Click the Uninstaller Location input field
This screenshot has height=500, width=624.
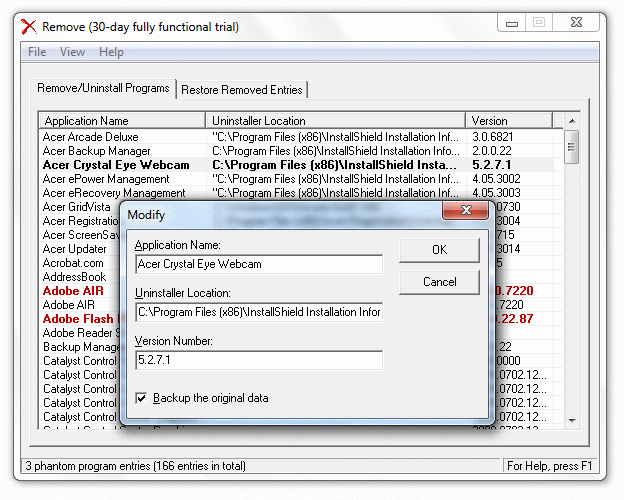point(259,312)
